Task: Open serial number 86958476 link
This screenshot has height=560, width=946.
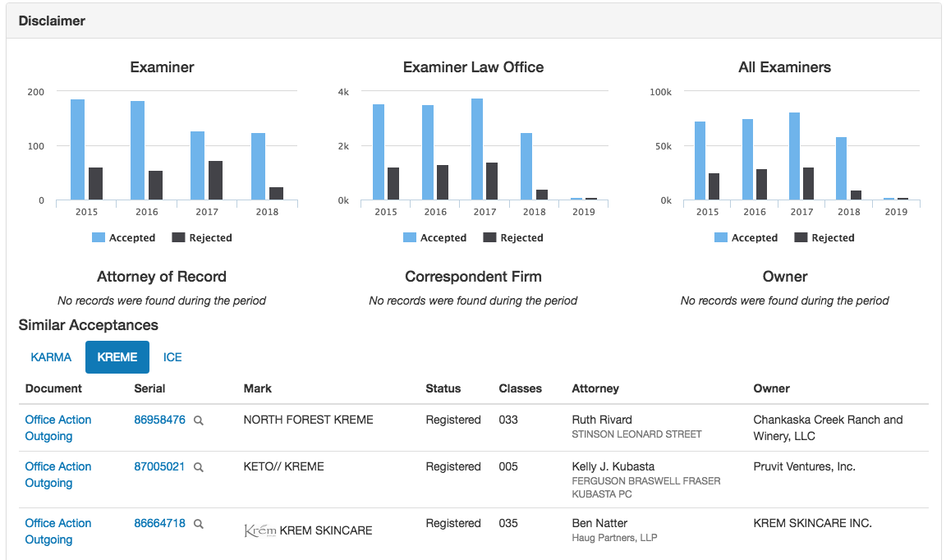Action: click(159, 420)
